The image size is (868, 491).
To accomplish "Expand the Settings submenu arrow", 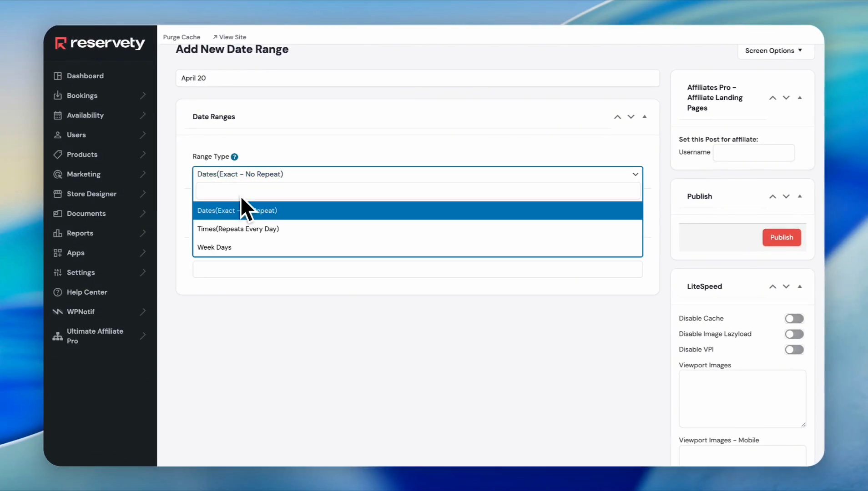I will point(143,273).
